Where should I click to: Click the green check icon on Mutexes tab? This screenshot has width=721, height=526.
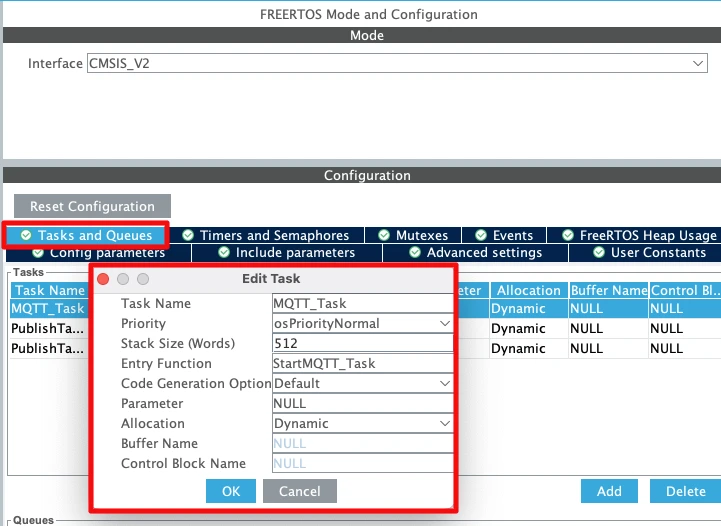click(x=384, y=235)
